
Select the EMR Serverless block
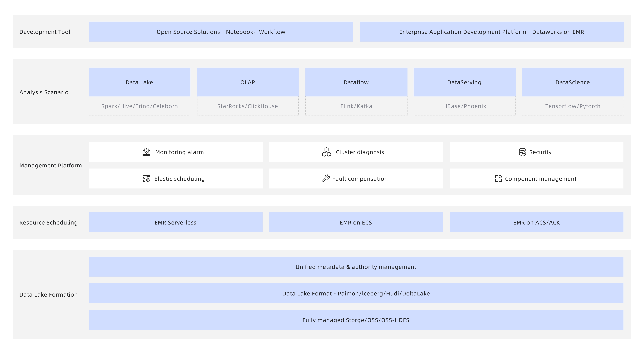[x=175, y=222]
